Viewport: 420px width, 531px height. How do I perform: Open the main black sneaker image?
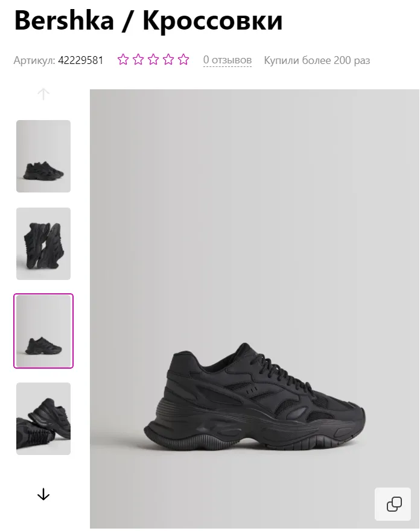(255, 308)
